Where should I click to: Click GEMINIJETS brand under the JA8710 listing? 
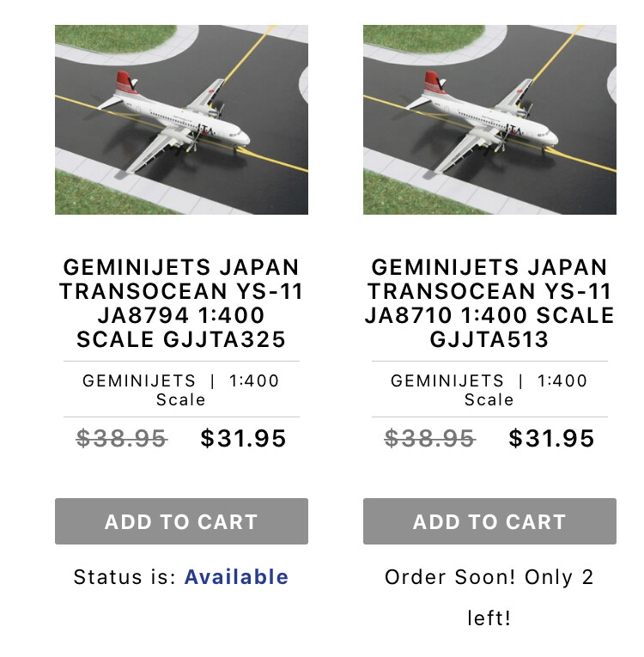tap(447, 380)
